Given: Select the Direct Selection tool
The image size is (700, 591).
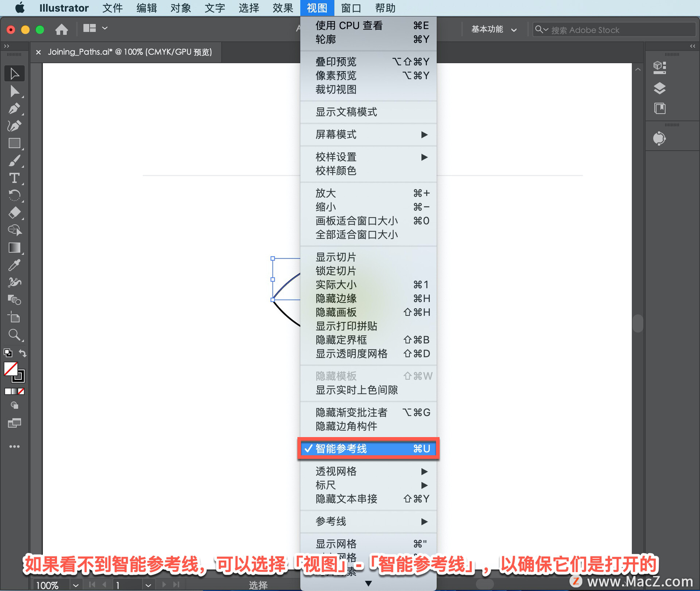Looking at the screenshot, I should click(x=14, y=91).
